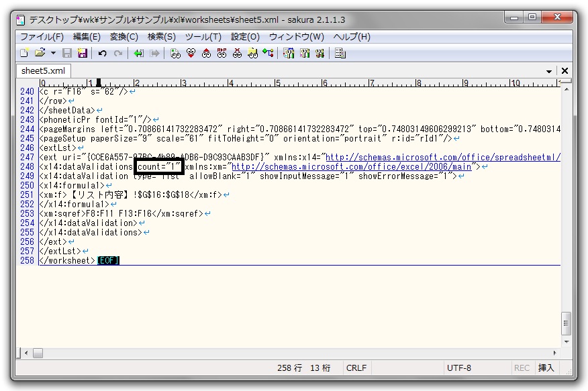Open the 設定(O) menu
This screenshot has width=588, height=391.
click(245, 37)
